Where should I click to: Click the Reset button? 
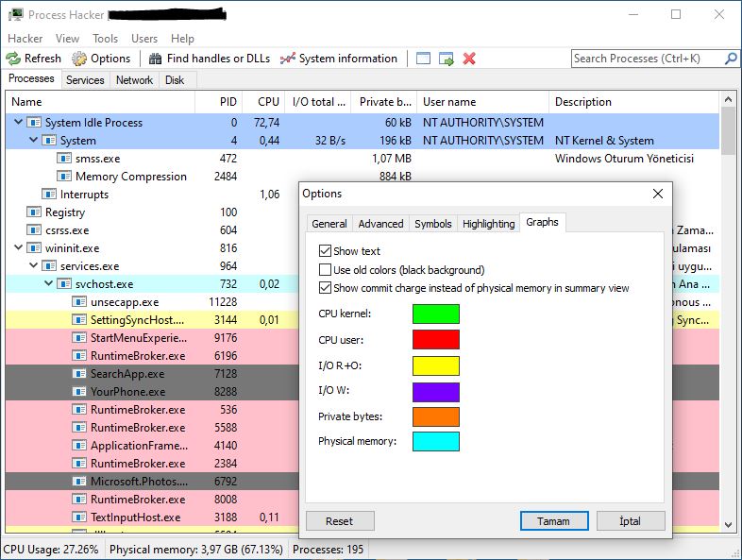coord(340,521)
